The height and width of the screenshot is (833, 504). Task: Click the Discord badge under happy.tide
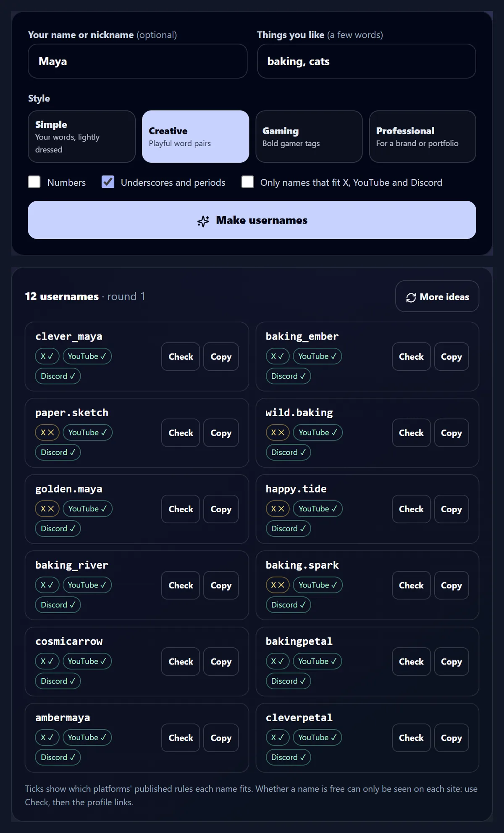tap(288, 528)
